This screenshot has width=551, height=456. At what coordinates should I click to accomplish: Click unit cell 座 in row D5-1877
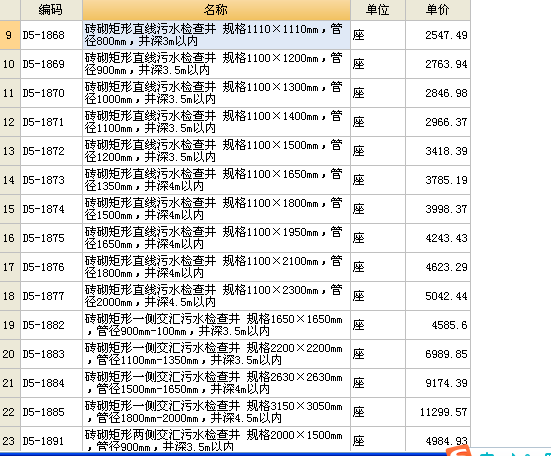(378, 296)
